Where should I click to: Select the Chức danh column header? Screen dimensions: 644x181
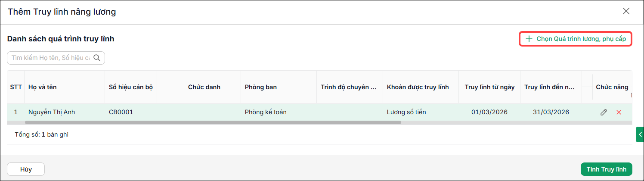pyautogui.click(x=204, y=87)
